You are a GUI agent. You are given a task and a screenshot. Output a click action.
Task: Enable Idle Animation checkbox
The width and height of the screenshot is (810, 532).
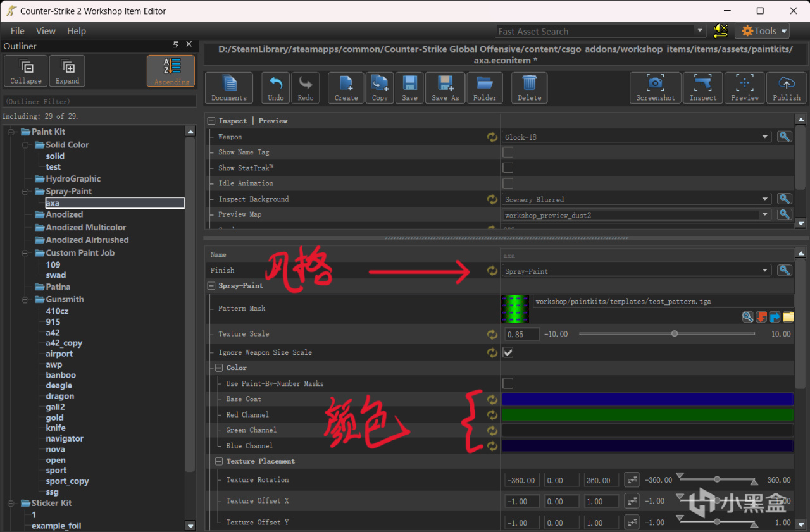pos(508,183)
